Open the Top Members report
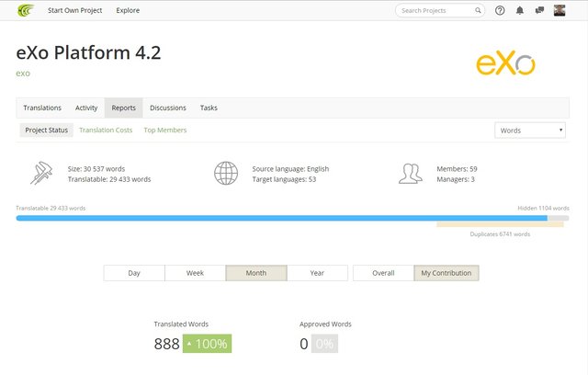588x375 pixels. point(165,131)
